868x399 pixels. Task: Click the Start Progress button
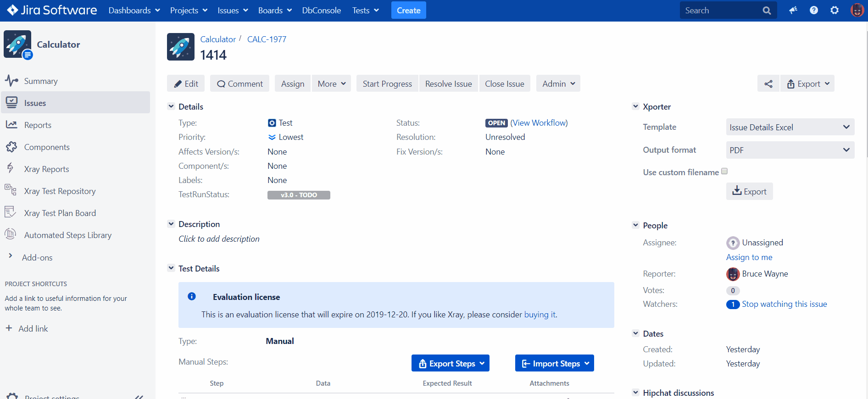[x=387, y=84]
